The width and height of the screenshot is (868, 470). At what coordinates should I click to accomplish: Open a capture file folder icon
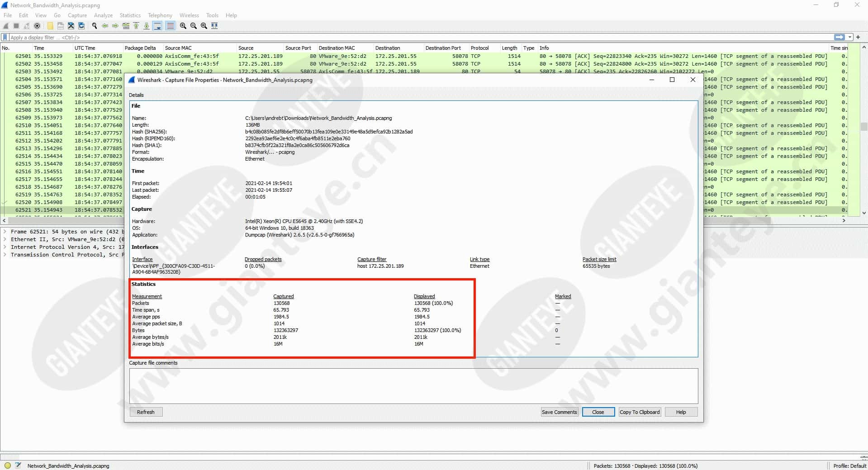pyautogui.click(x=50, y=26)
